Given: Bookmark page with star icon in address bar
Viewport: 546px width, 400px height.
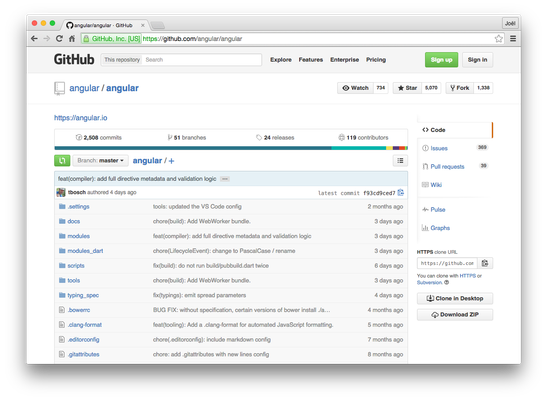Looking at the screenshot, I should coord(499,39).
